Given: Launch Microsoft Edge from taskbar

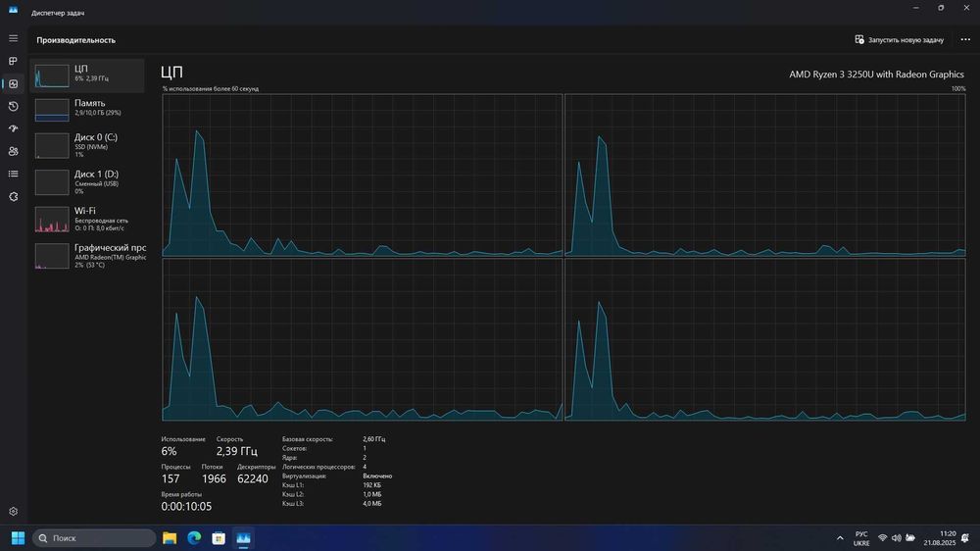Looking at the screenshot, I should click(x=194, y=538).
